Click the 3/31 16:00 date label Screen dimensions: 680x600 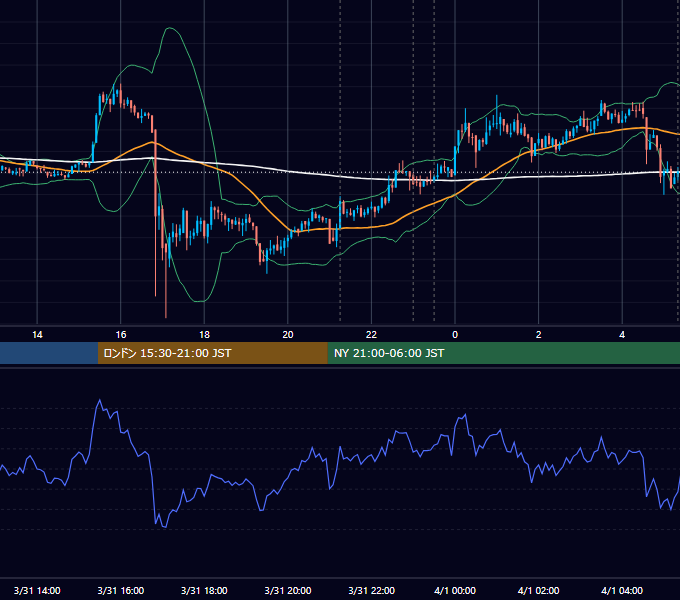coord(121,590)
